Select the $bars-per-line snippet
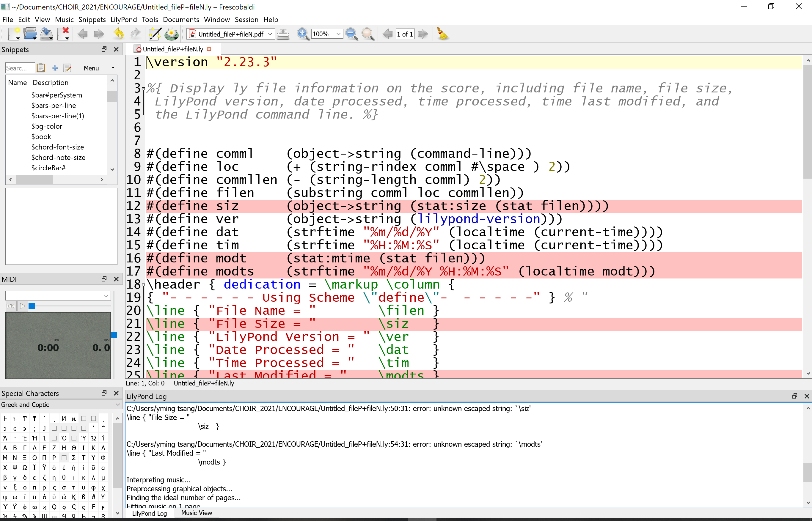The width and height of the screenshot is (812, 521). click(54, 105)
